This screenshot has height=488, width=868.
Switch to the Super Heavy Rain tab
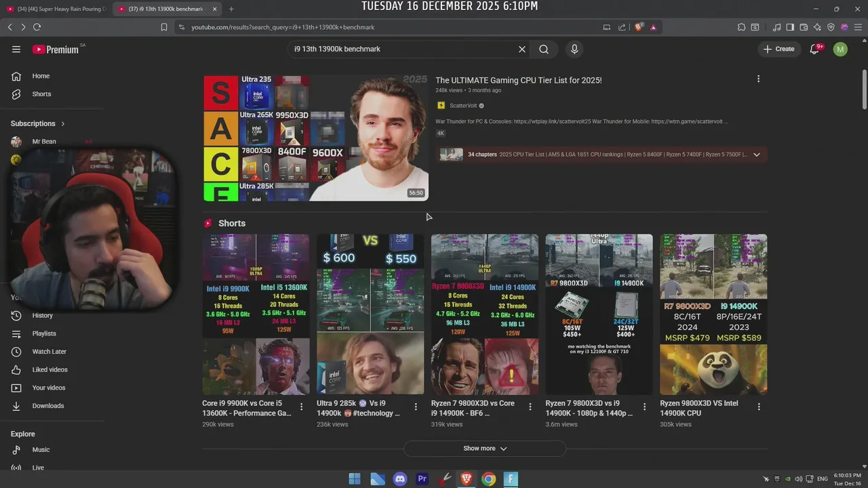tap(57, 9)
